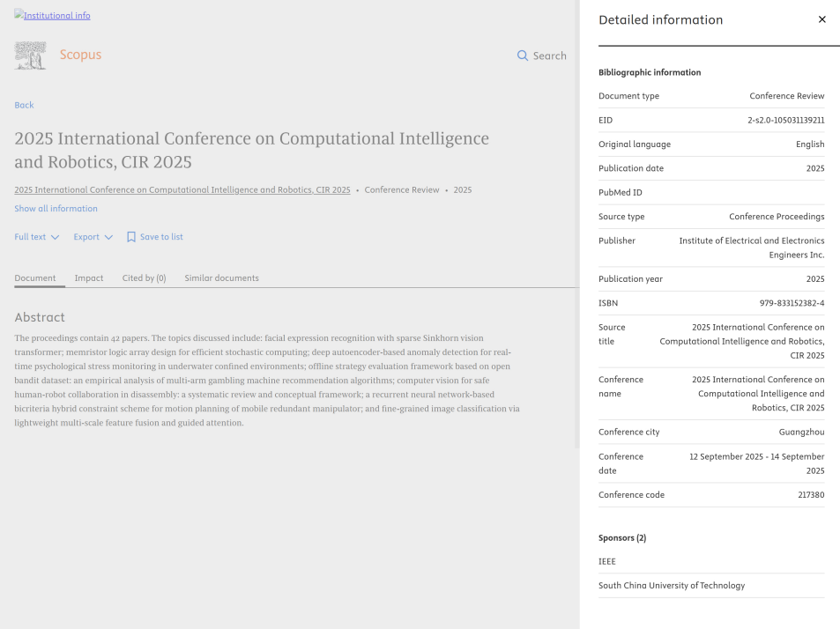
Task: Select the Similar documents tab
Action: tap(221, 278)
